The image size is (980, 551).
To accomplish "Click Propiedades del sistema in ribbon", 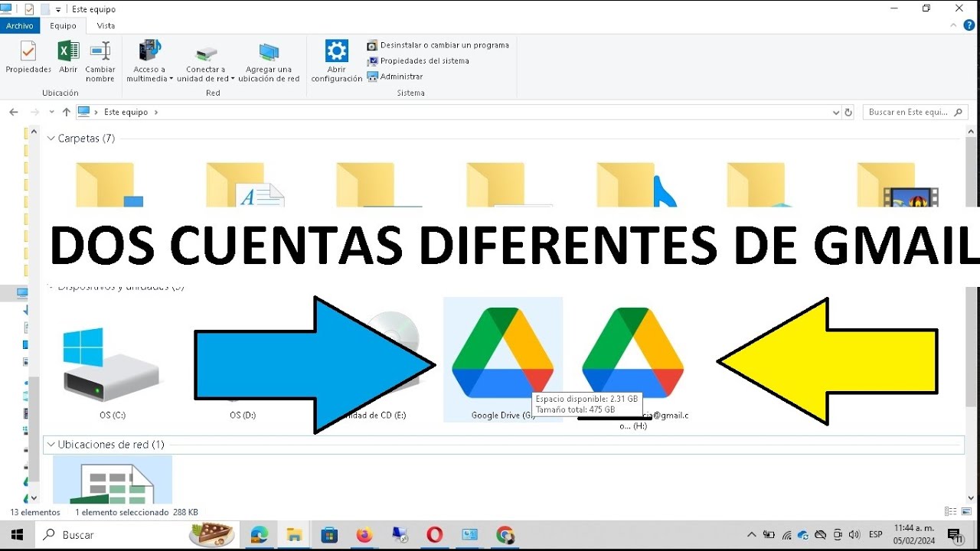I will coord(418,60).
